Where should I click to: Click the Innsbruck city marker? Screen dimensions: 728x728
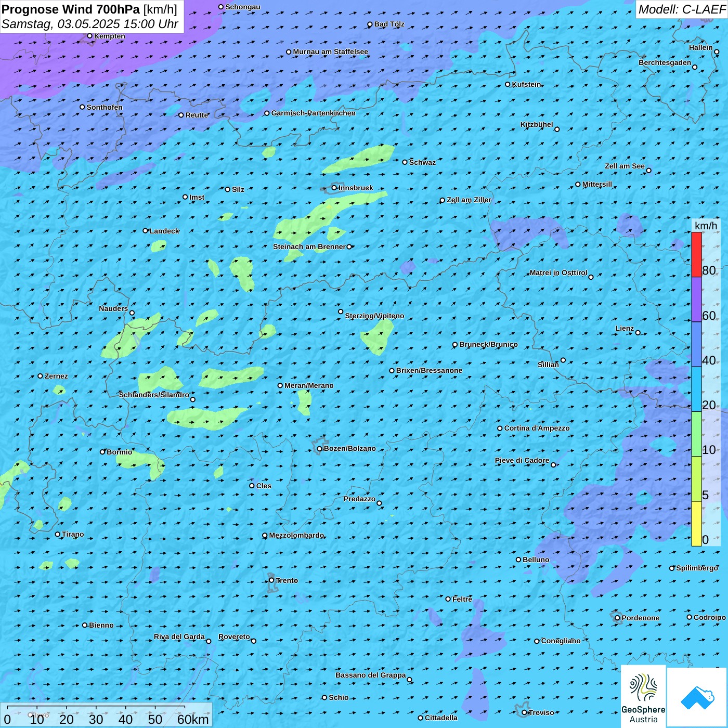pyautogui.click(x=334, y=188)
